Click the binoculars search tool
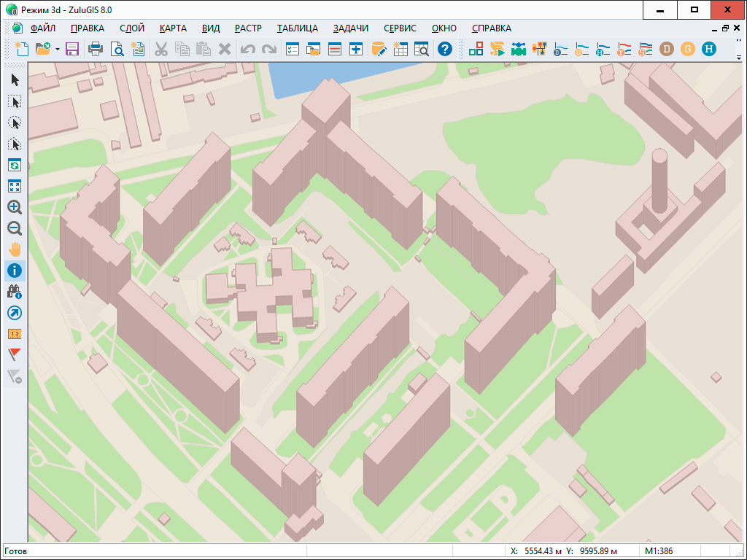Screen dimensions: 747x560 (14, 292)
